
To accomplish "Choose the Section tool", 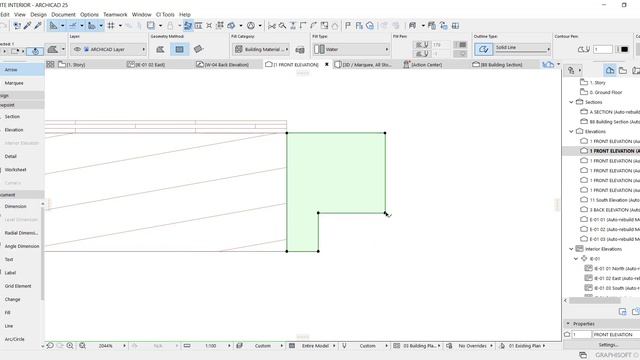I will click(12, 116).
